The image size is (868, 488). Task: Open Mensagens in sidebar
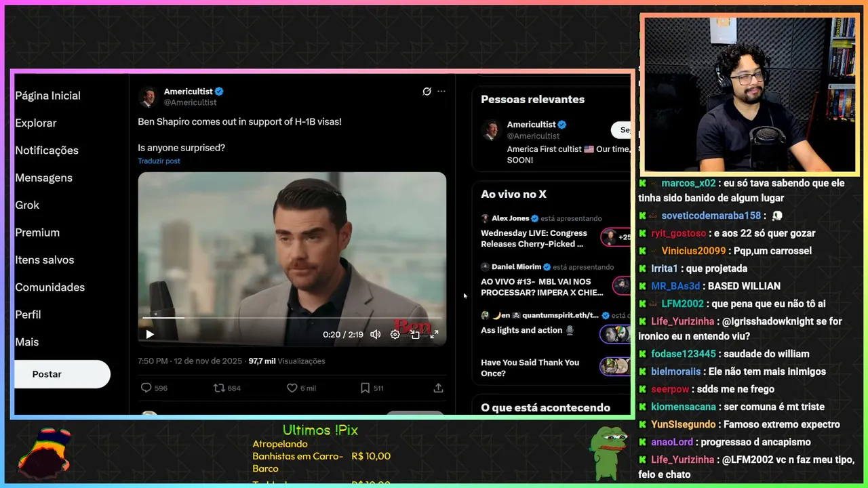(x=43, y=178)
